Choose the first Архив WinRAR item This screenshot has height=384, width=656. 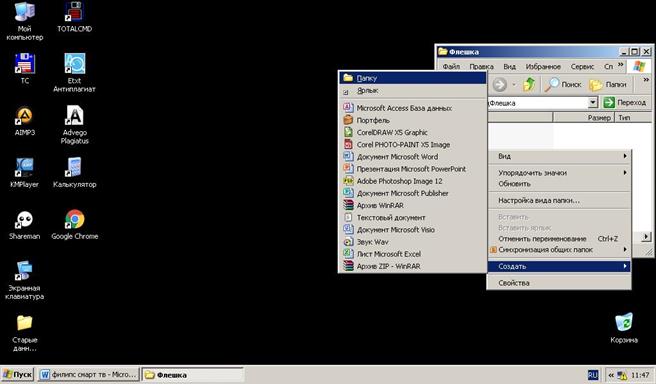(x=412, y=205)
